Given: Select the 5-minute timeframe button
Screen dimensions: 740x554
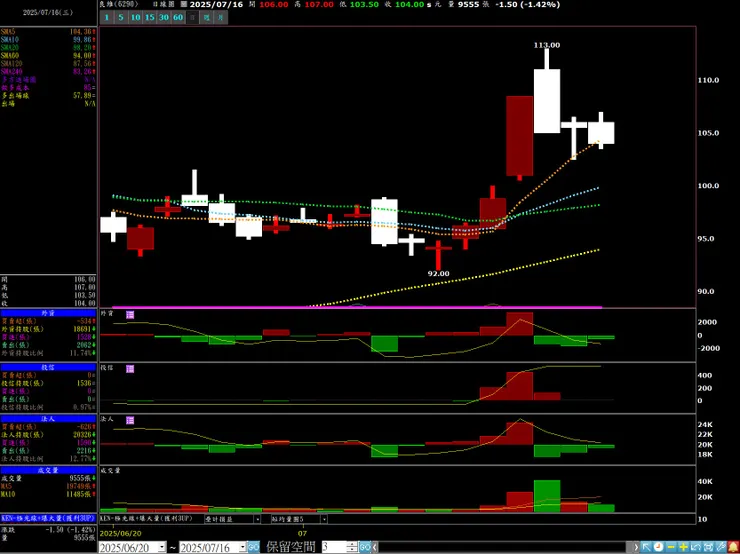Looking at the screenshot, I should pos(121,17).
